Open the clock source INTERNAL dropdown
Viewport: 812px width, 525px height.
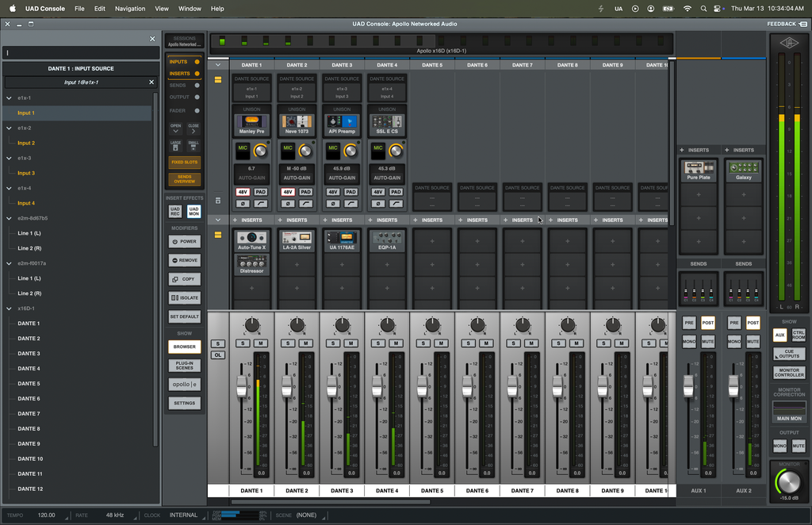(x=183, y=515)
